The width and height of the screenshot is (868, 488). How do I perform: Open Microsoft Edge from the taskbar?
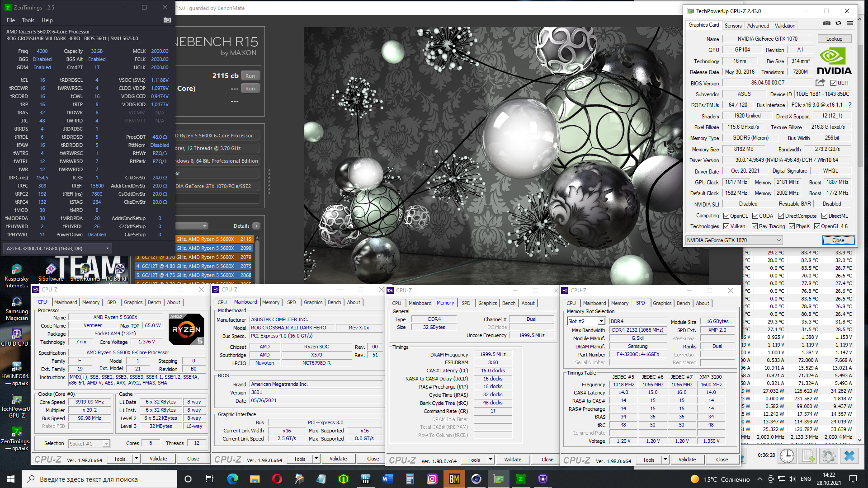tap(233, 479)
